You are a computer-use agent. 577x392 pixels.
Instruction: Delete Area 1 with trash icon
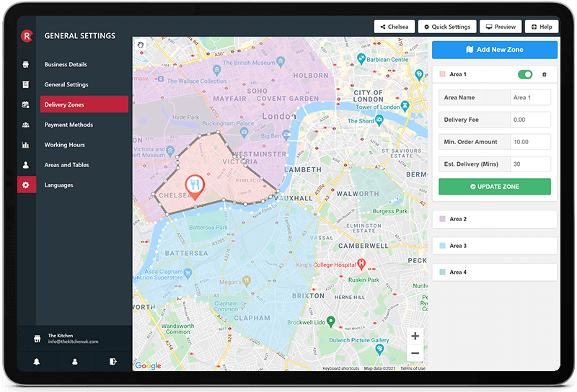545,75
